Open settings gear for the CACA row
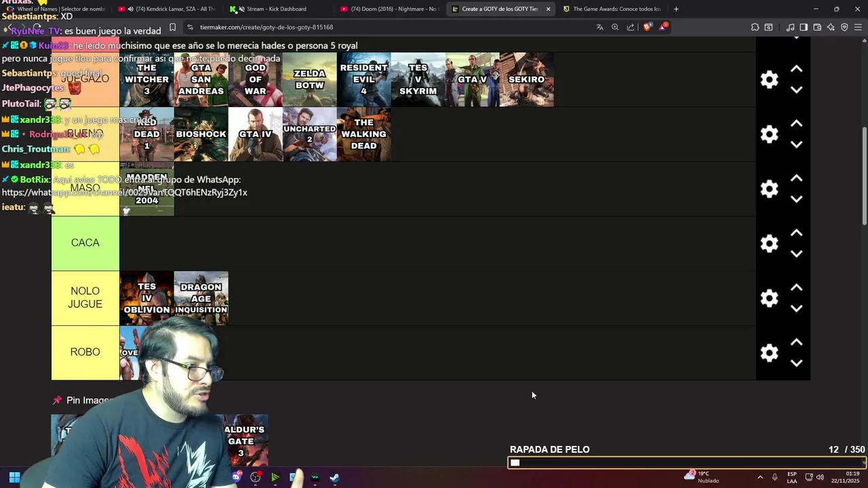This screenshot has height=488, width=868. [769, 243]
